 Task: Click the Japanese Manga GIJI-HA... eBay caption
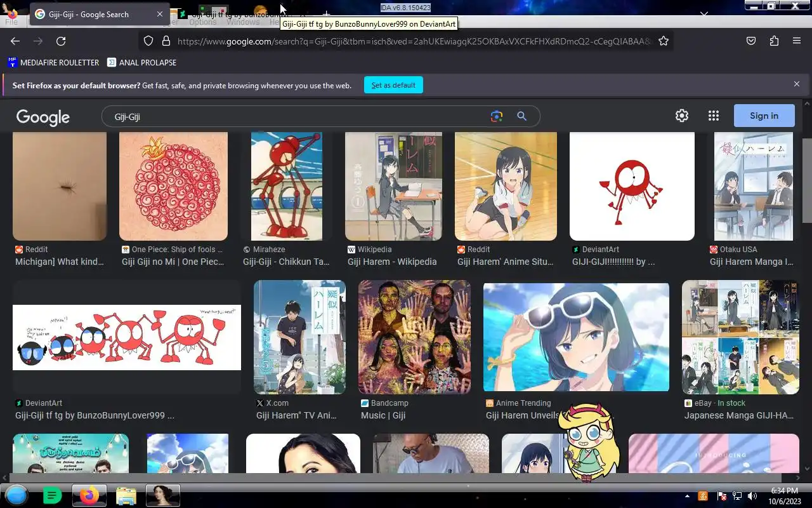739,415
